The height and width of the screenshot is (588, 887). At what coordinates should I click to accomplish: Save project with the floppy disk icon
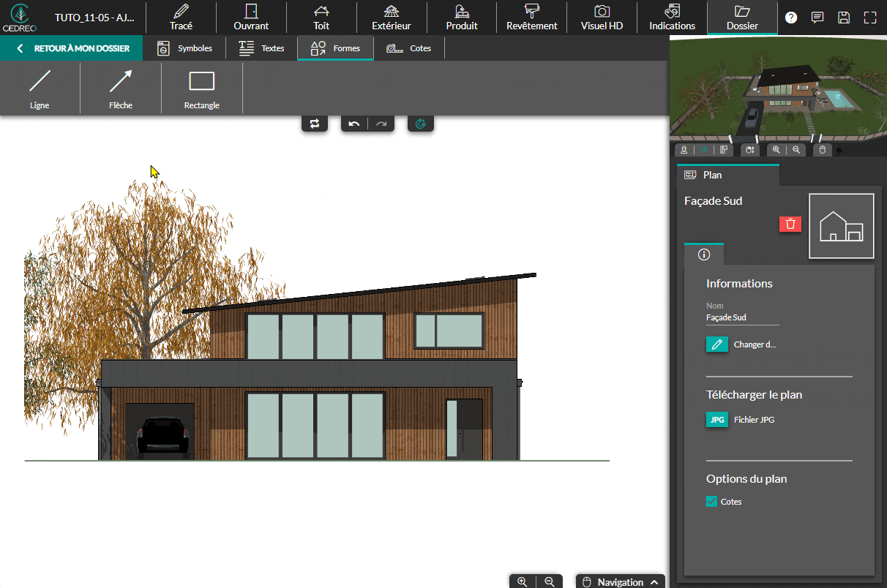point(844,18)
